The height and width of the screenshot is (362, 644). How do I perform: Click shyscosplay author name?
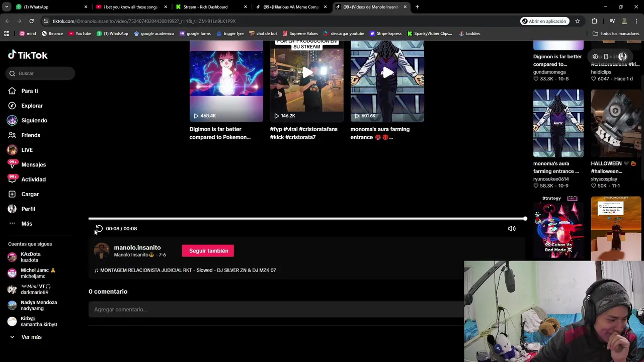coord(604,179)
